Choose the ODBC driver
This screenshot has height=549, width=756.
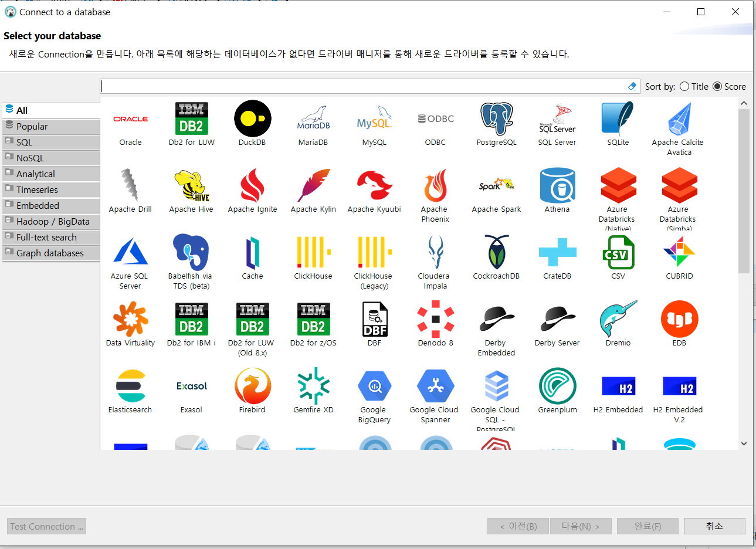435,118
